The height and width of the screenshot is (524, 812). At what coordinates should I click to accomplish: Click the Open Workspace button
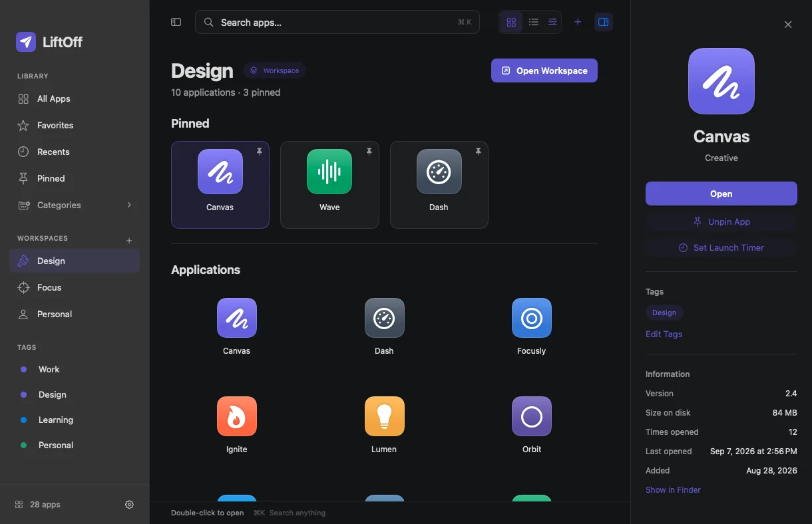click(x=544, y=70)
